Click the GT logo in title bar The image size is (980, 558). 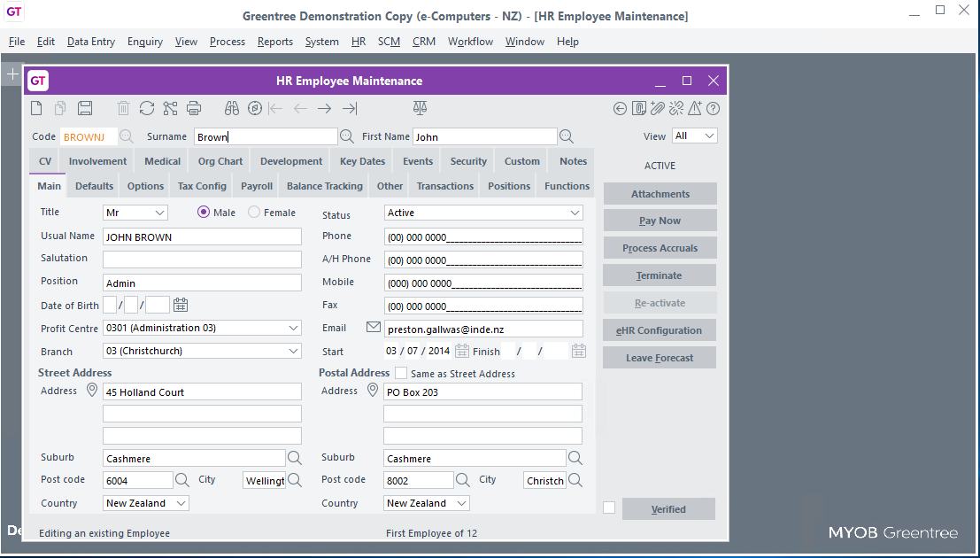click(x=38, y=81)
